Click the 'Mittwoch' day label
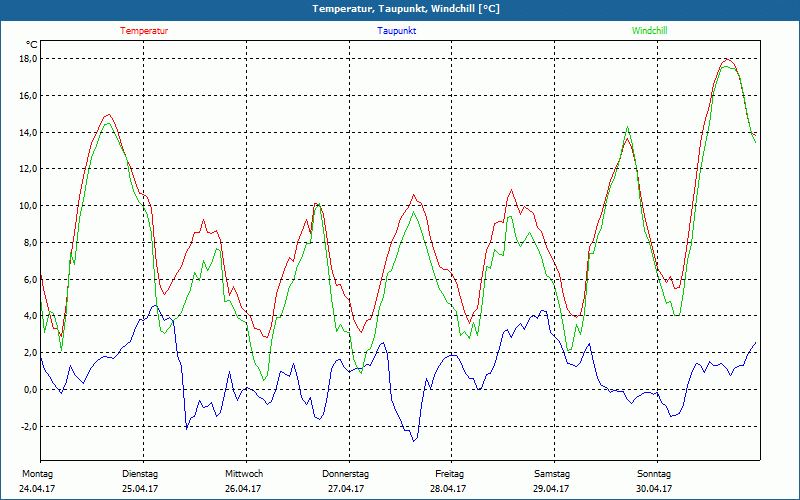This screenshot has width=800, height=500. coord(244,474)
